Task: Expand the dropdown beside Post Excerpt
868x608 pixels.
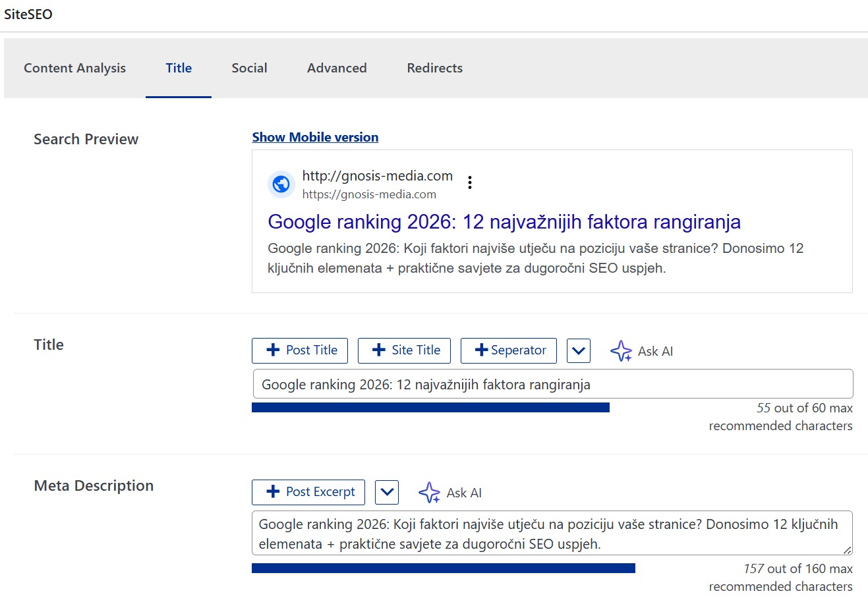Action: click(386, 491)
